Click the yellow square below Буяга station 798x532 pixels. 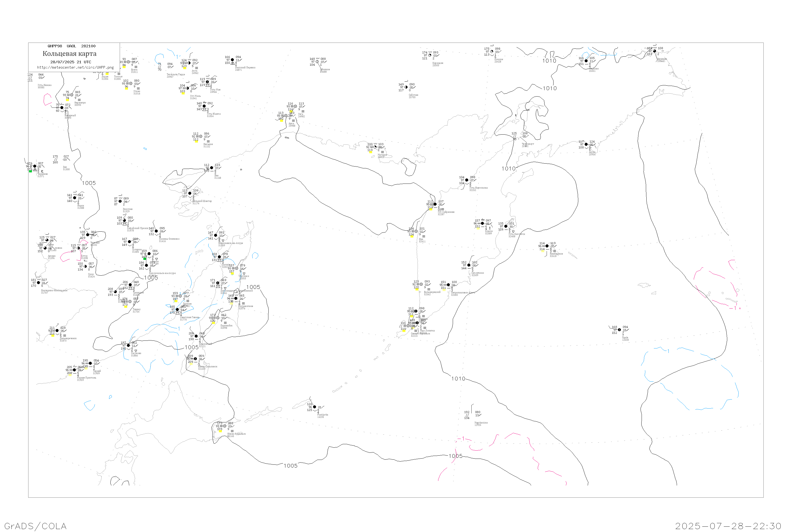point(124,67)
